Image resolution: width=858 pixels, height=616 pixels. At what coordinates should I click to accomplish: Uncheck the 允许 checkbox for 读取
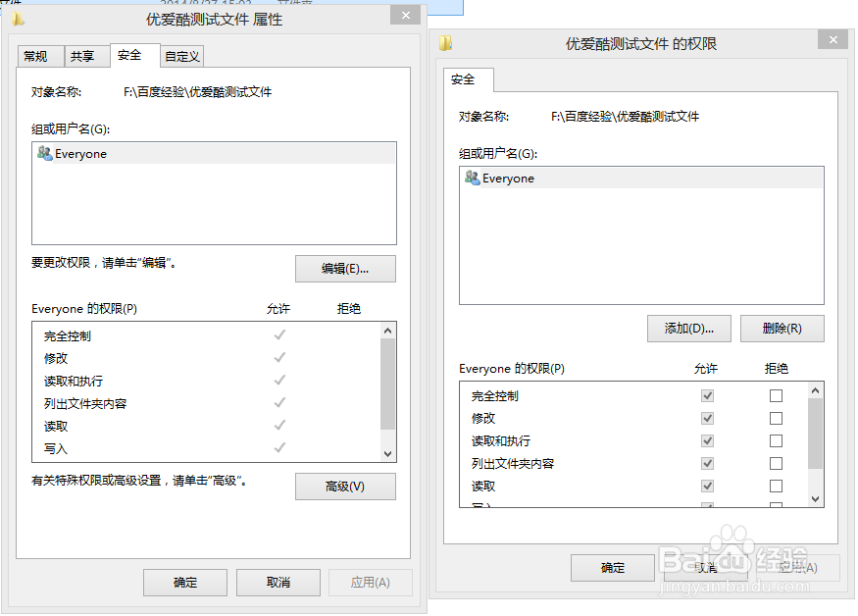pos(708,486)
